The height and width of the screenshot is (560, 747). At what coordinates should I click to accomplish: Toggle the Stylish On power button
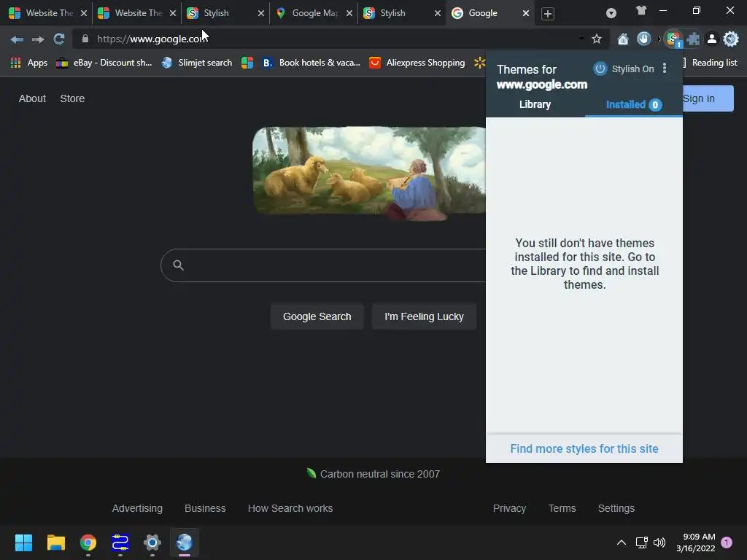600,69
